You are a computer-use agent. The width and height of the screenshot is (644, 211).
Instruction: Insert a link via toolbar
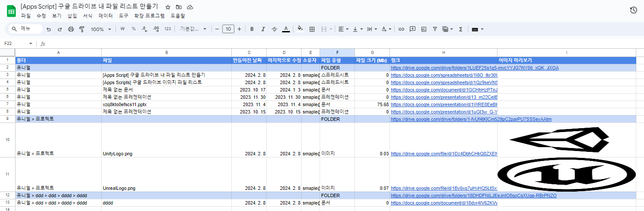coord(401,29)
